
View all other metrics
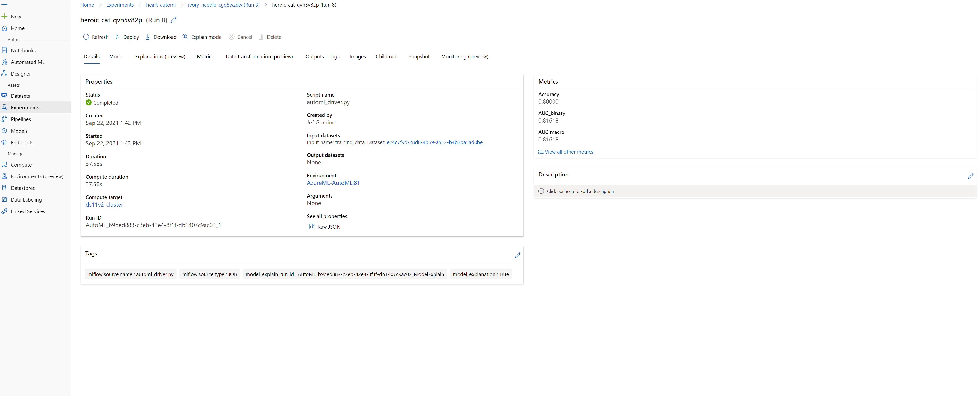(x=568, y=151)
